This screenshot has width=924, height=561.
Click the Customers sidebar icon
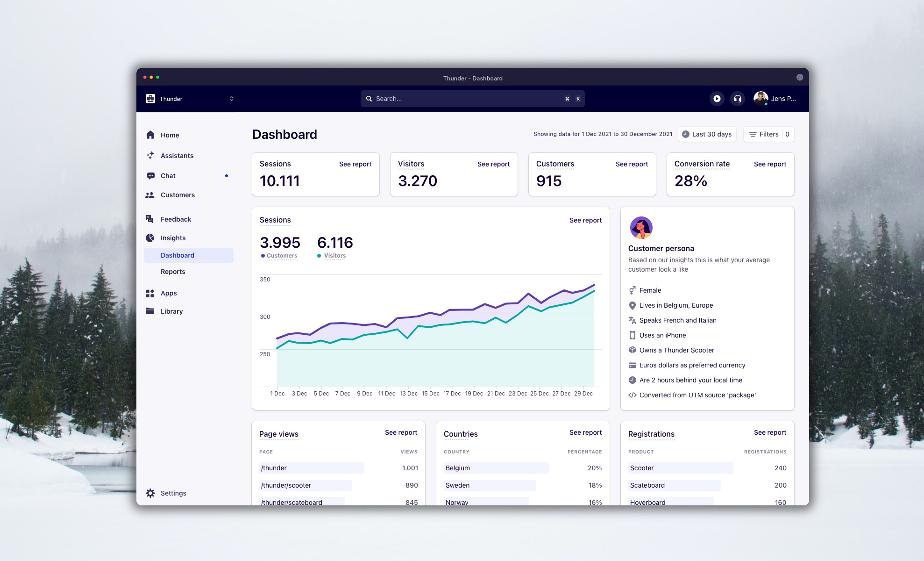pyautogui.click(x=150, y=194)
